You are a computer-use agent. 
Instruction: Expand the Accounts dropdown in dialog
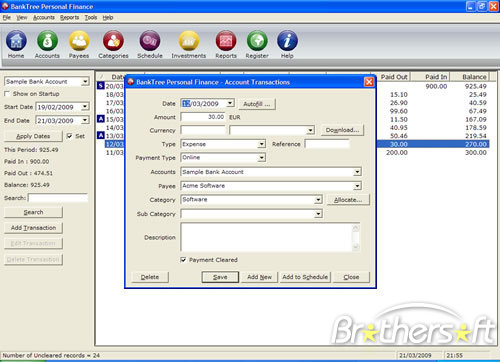(357, 172)
